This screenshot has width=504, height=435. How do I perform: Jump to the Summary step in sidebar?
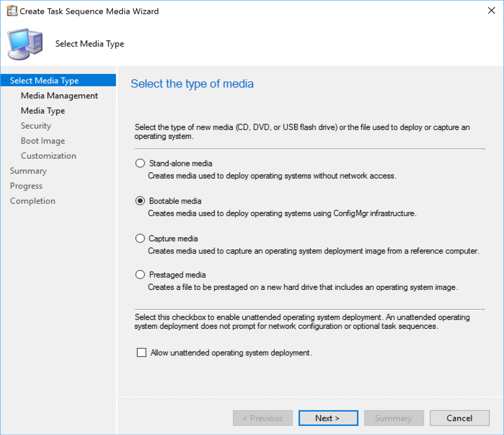pyautogui.click(x=28, y=171)
